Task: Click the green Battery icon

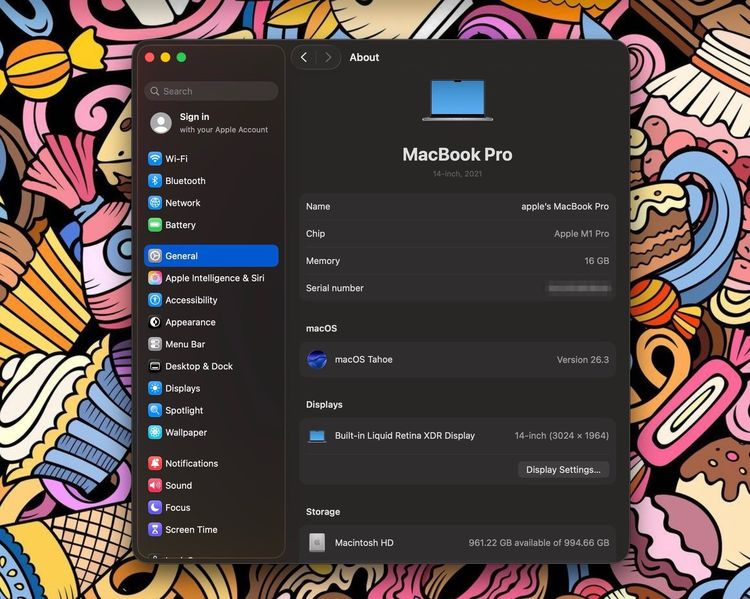Action: 154,224
